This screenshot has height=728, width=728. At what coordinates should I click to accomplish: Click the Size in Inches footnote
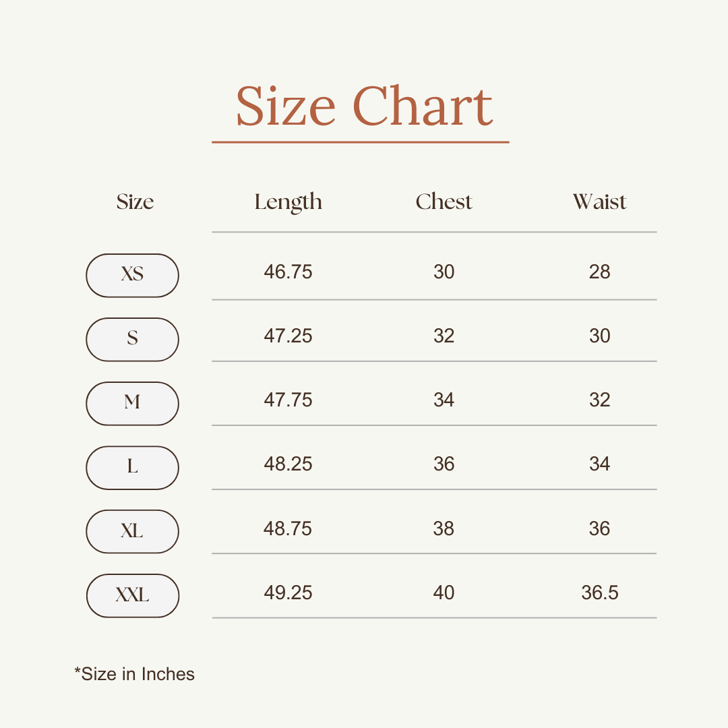pos(134,674)
